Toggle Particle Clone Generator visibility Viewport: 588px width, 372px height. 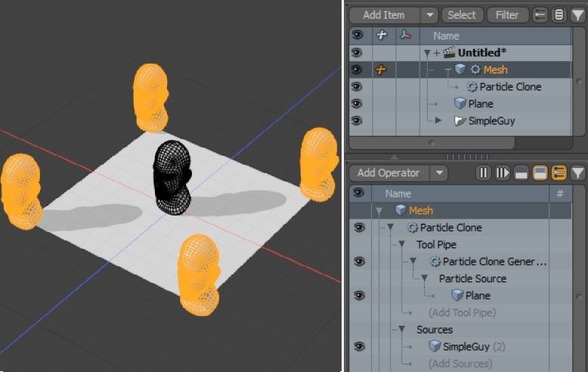(359, 262)
